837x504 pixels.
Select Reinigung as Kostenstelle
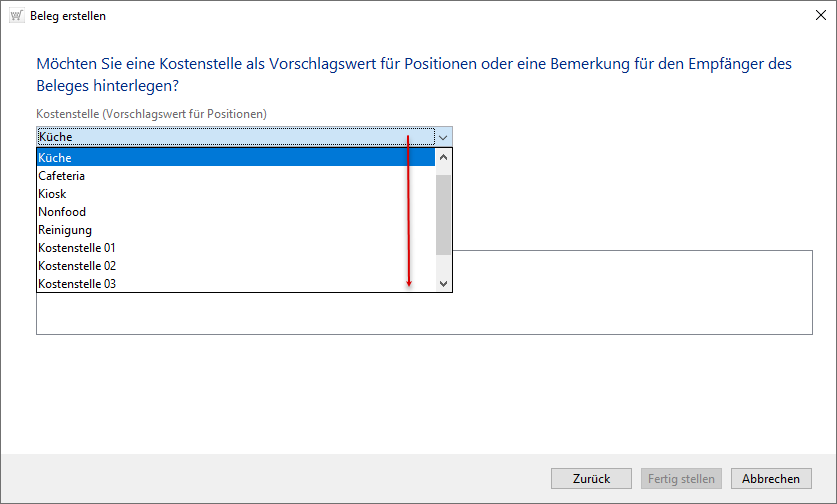point(235,230)
